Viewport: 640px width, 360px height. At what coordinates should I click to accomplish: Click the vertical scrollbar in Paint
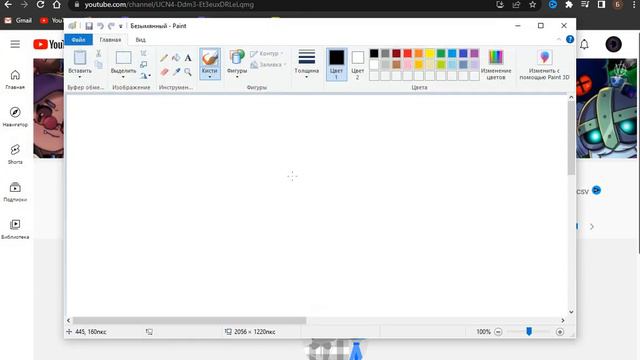tap(571, 138)
